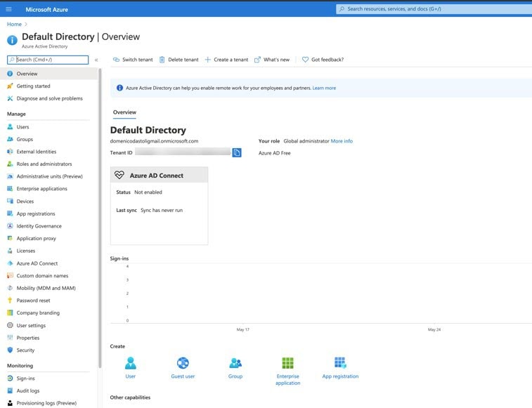The image size is (532, 408).
Task: Click Roles and administrators icon
Action: click(x=10, y=164)
